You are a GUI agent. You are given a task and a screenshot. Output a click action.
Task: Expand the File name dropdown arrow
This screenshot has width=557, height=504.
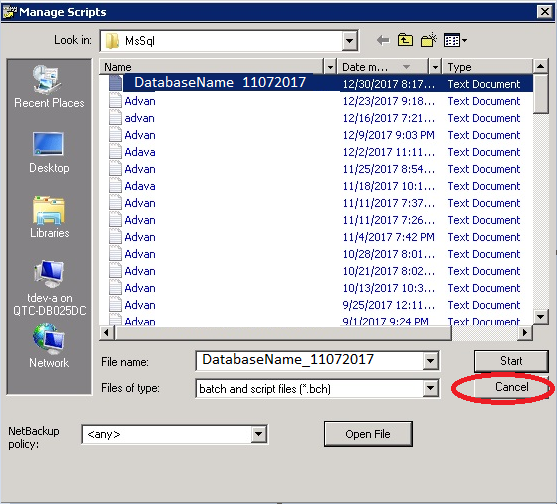pos(431,361)
